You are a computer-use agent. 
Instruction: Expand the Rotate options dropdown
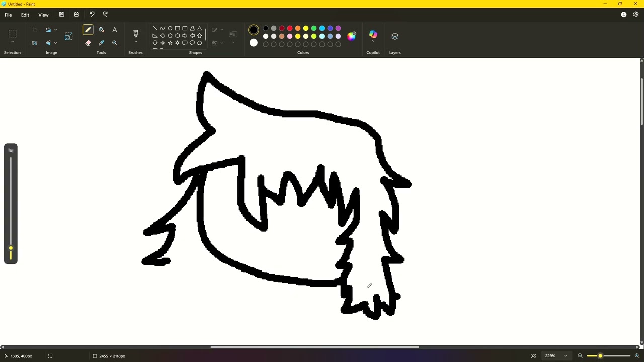tap(55, 30)
